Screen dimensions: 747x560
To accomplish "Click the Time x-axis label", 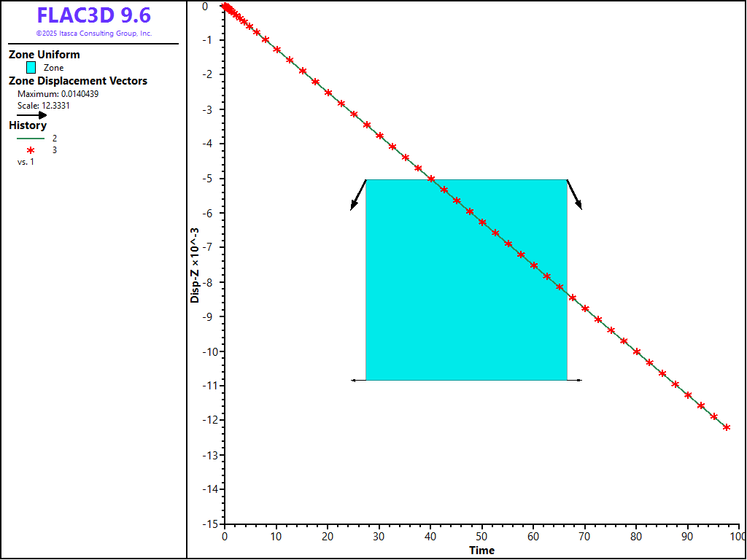I will (481, 551).
